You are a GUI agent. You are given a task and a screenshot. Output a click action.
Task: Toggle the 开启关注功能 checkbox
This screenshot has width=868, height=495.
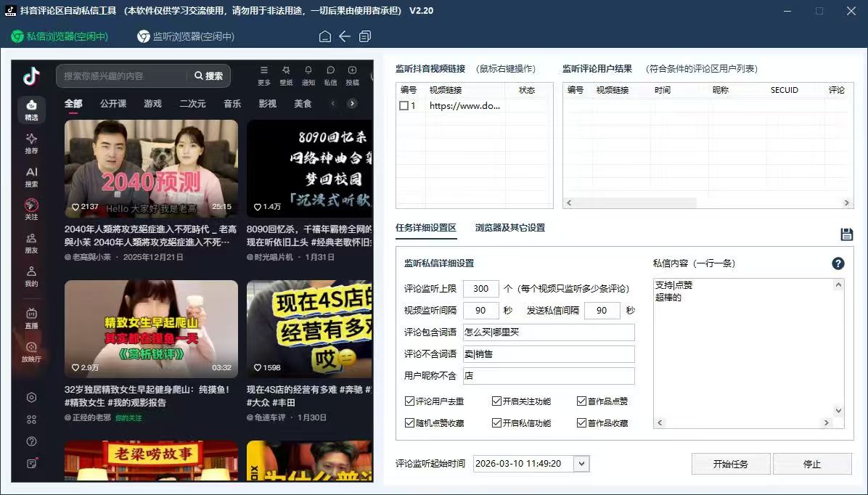tap(496, 401)
